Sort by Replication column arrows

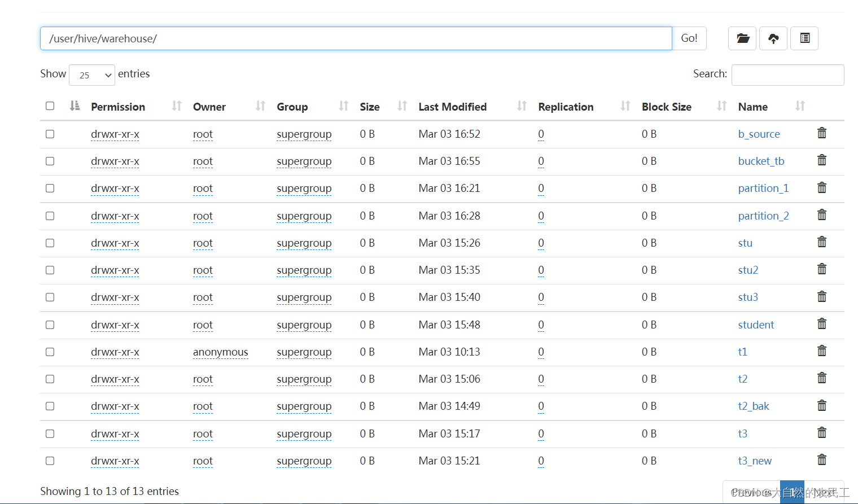point(625,106)
